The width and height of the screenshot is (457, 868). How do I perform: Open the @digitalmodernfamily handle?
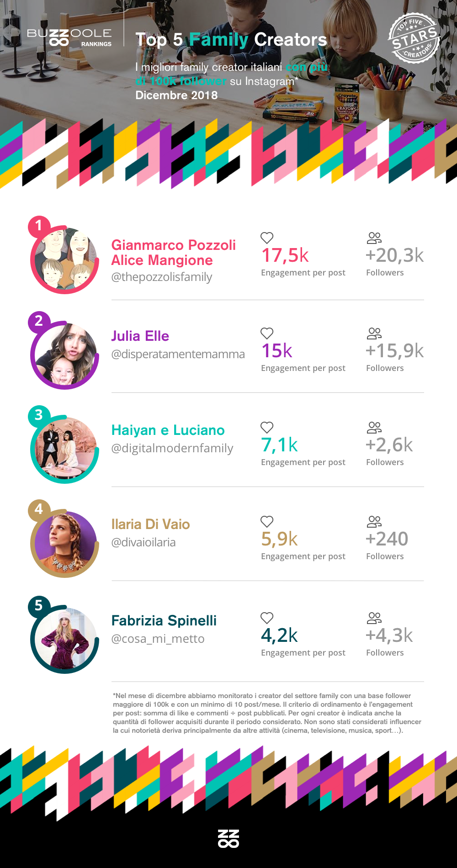point(172,448)
